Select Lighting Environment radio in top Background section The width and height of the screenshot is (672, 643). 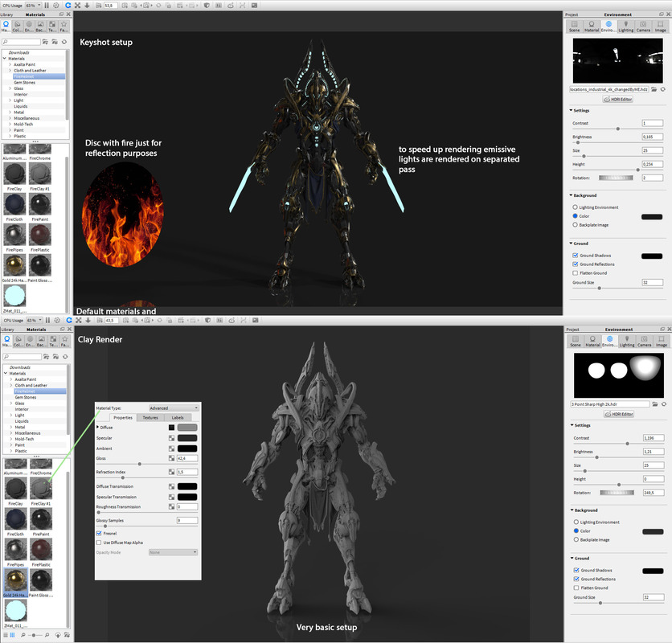point(576,207)
